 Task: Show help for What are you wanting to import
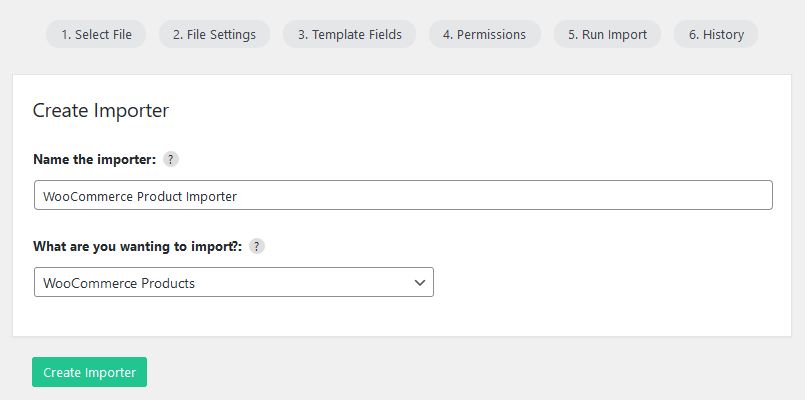(x=257, y=246)
